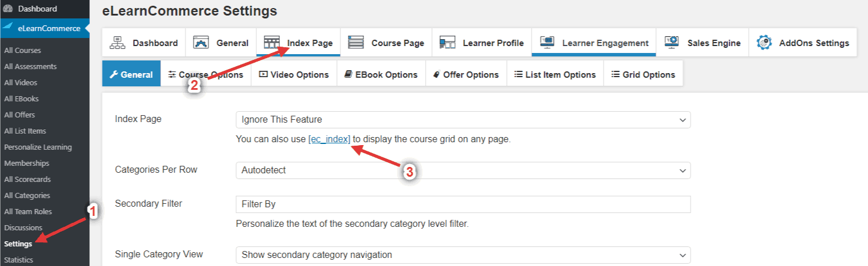Screen dimensions: 868x266
Task: Open the Learner Engagement tab
Action: coord(594,43)
